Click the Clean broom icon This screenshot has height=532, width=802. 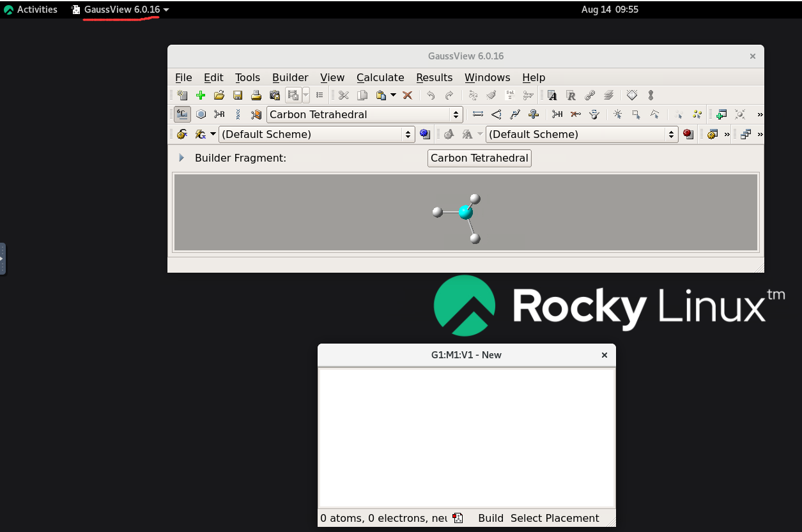click(491, 95)
